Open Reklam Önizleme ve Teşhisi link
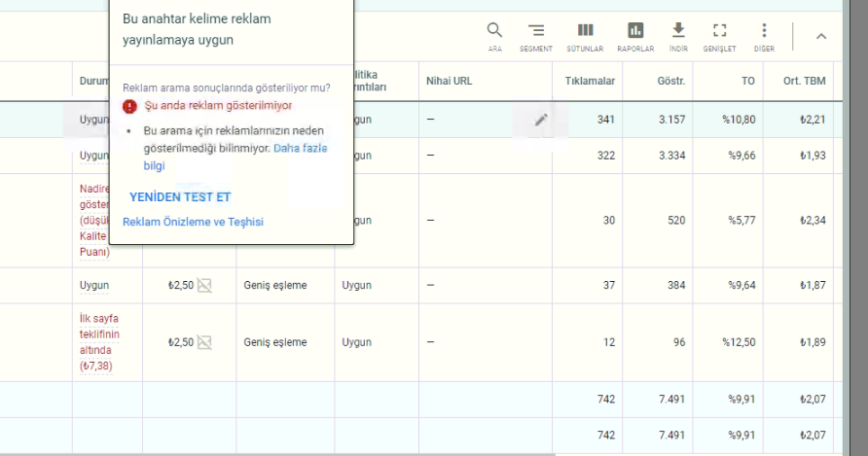This screenshot has width=868, height=456. pyautogui.click(x=194, y=222)
